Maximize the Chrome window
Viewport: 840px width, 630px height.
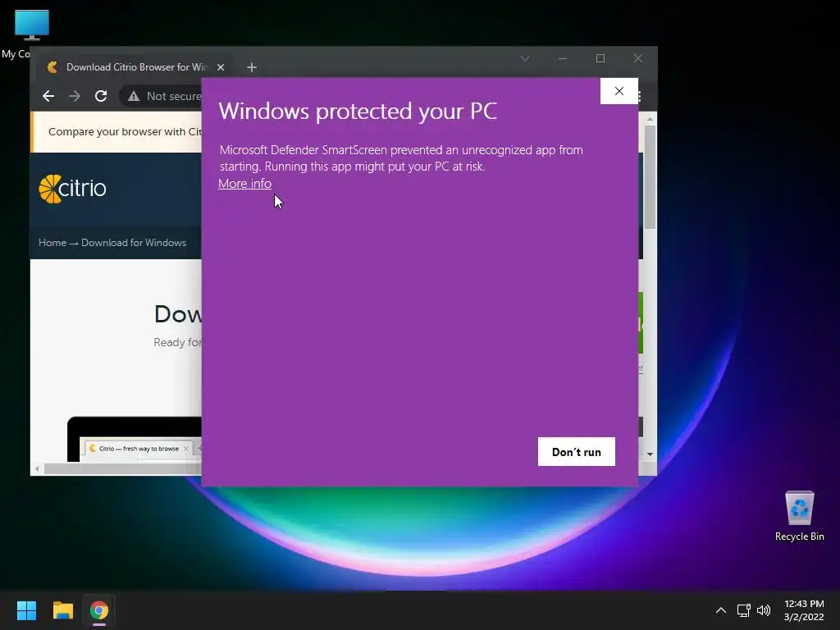point(600,58)
